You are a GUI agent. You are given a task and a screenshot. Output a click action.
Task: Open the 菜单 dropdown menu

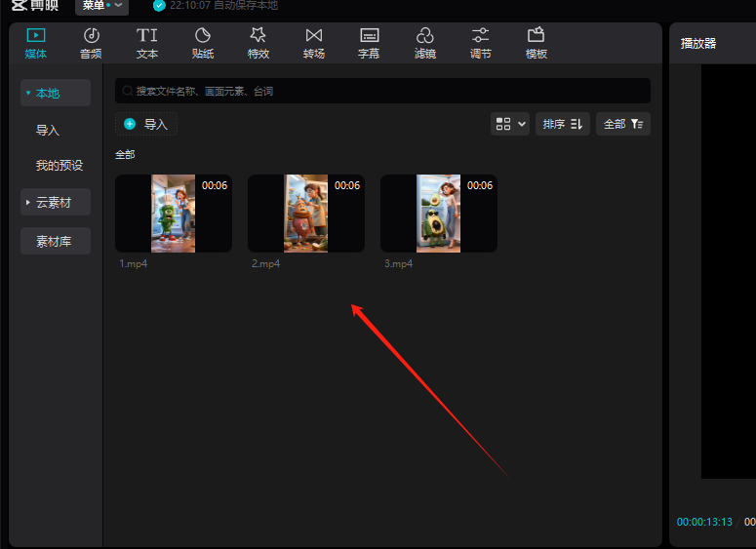coord(101,6)
